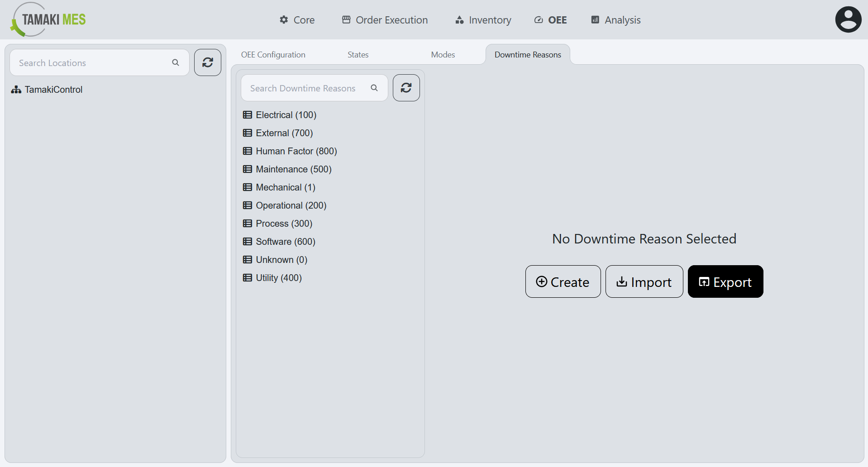Screen dimensions: 868x467
Task: Expand the Human Factor (800) category
Action: (x=296, y=151)
